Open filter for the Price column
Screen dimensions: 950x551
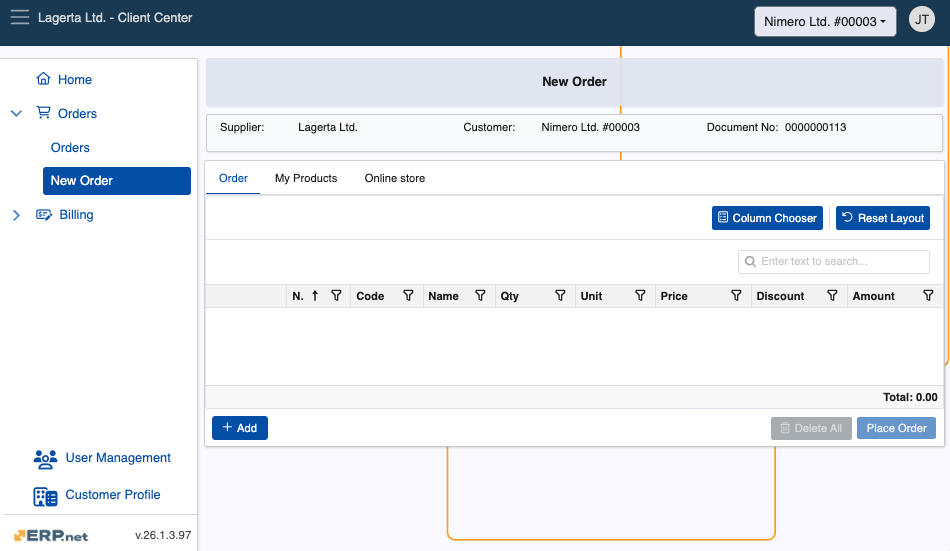coord(736,296)
